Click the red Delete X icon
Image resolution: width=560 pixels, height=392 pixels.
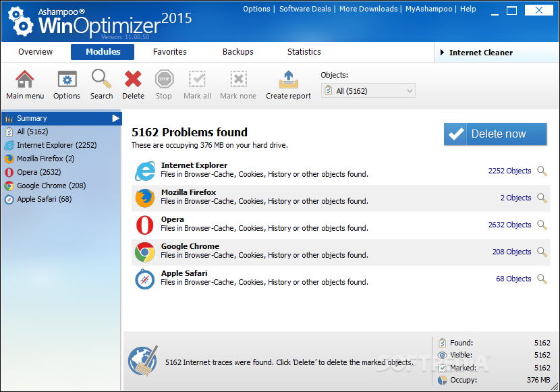(x=133, y=79)
